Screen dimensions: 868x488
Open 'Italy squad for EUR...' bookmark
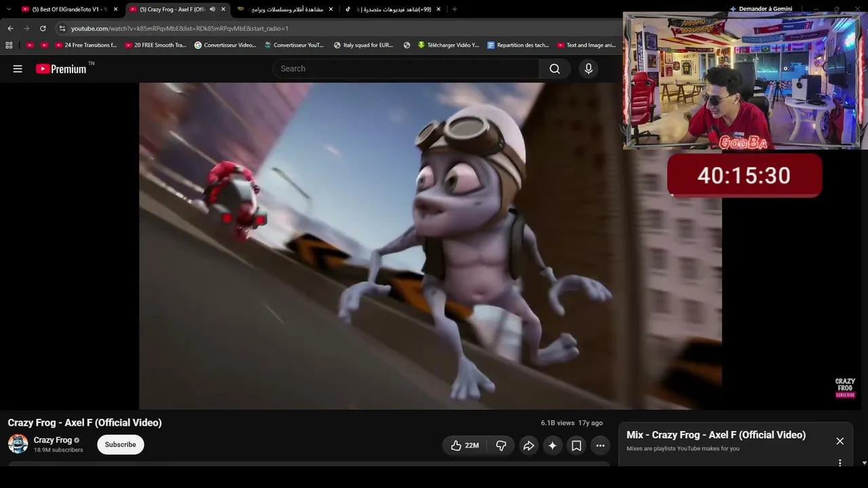[x=363, y=45]
